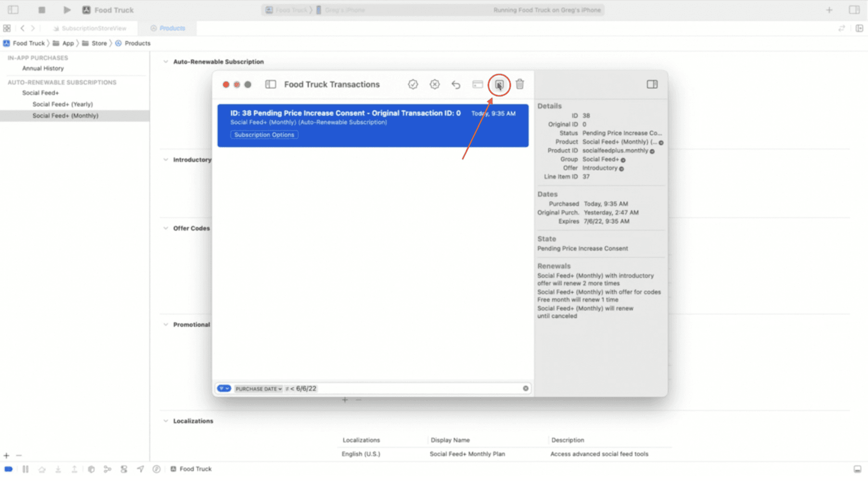Delete the transaction using the trash icon

coord(520,84)
